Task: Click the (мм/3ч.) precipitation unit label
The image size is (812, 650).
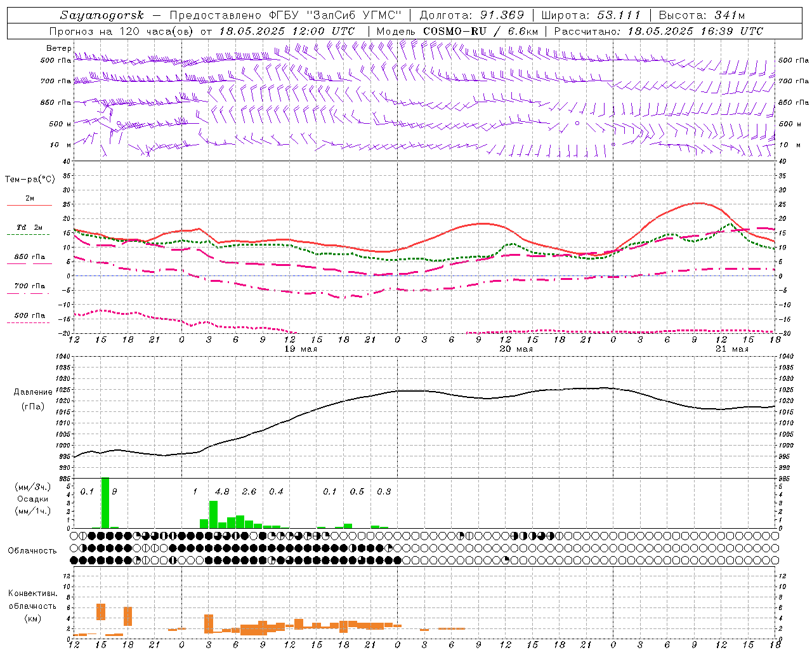Action: click(33, 487)
